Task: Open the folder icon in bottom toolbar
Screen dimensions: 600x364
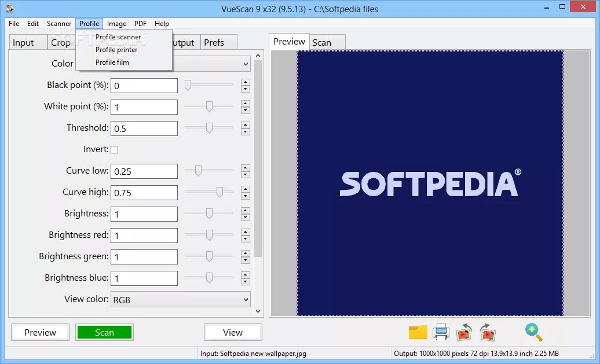Action: 418,332
